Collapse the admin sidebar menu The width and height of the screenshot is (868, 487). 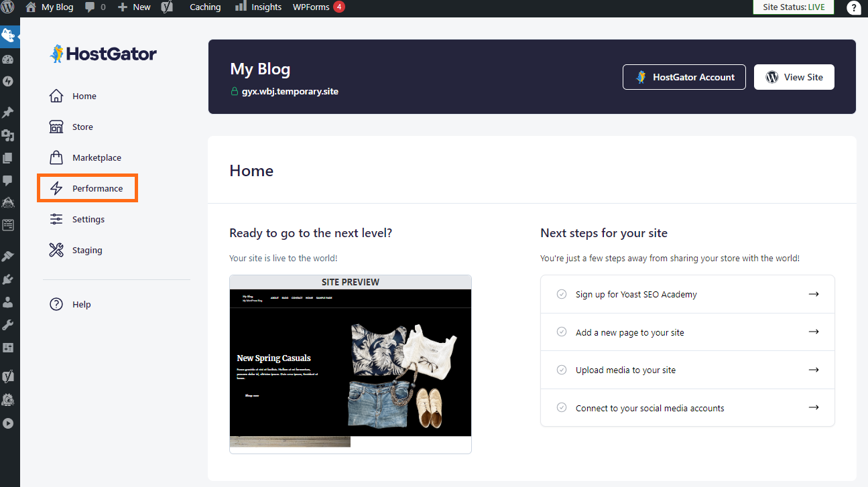8,423
